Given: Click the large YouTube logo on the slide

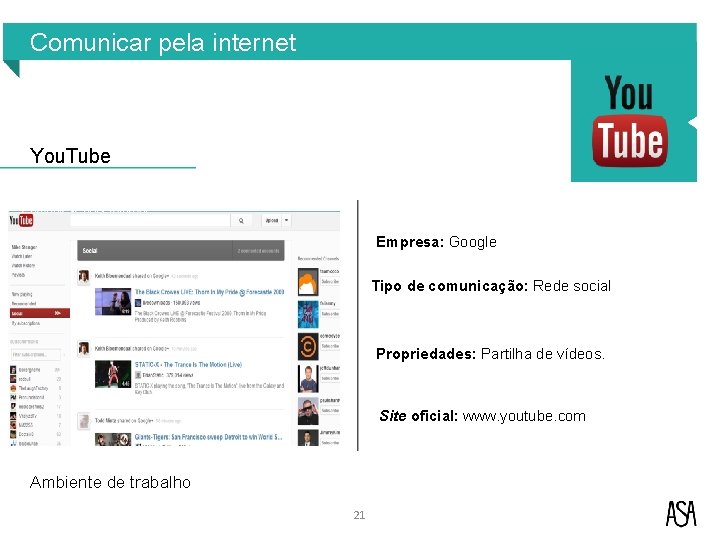Looking at the screenshot, I should [630, 121].
